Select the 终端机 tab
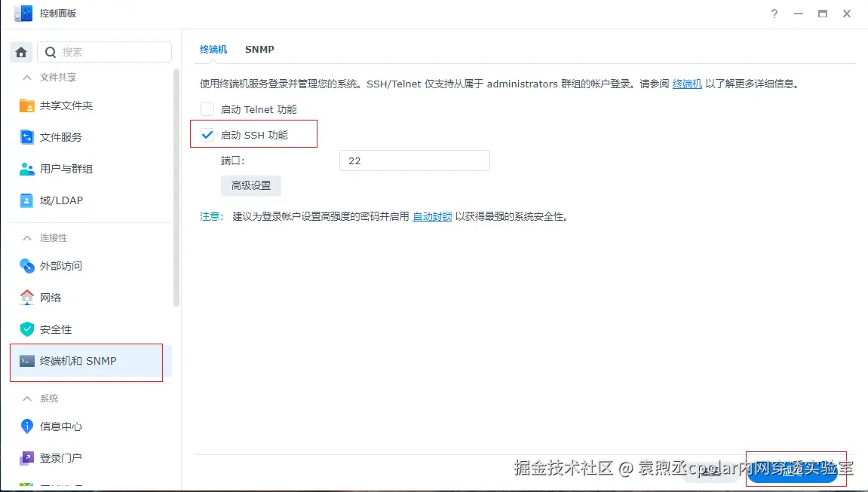Image resolution: width=868 pixels, height=492 pixels. [x=213, y=49]
